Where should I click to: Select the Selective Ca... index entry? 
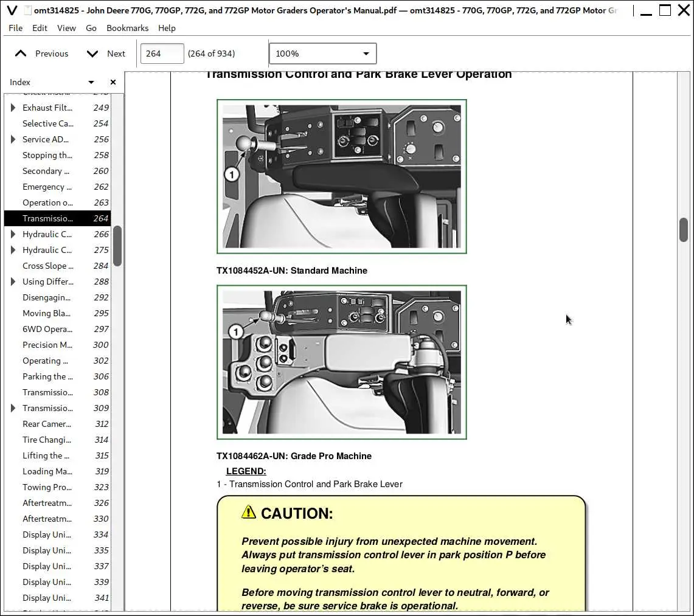pyautogui.click(x=58, y=123)
